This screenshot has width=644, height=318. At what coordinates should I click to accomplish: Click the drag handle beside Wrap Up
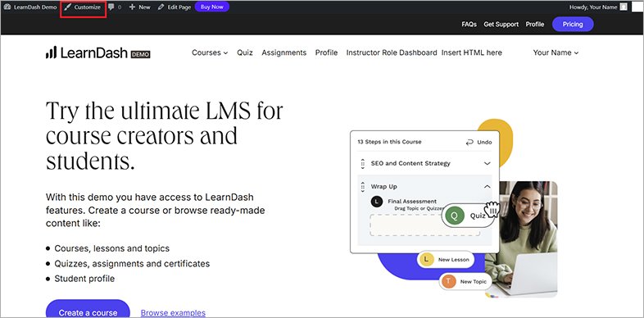tap(363, 187)
